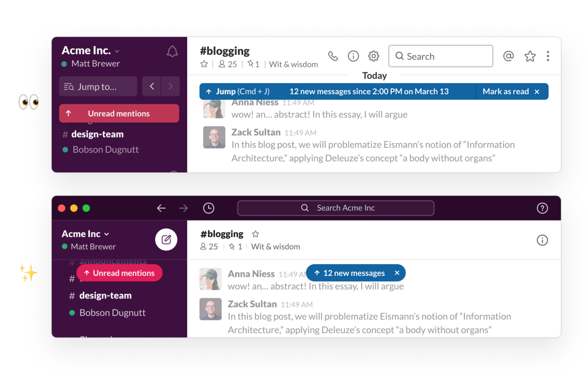Open the Jump to... quick switcher

pos(98,87)
